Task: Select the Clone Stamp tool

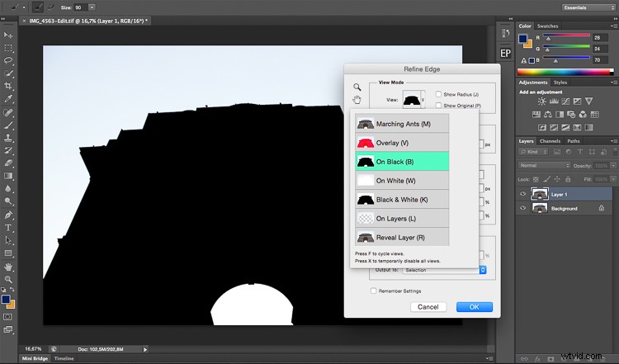Action: tap(8, 138)
